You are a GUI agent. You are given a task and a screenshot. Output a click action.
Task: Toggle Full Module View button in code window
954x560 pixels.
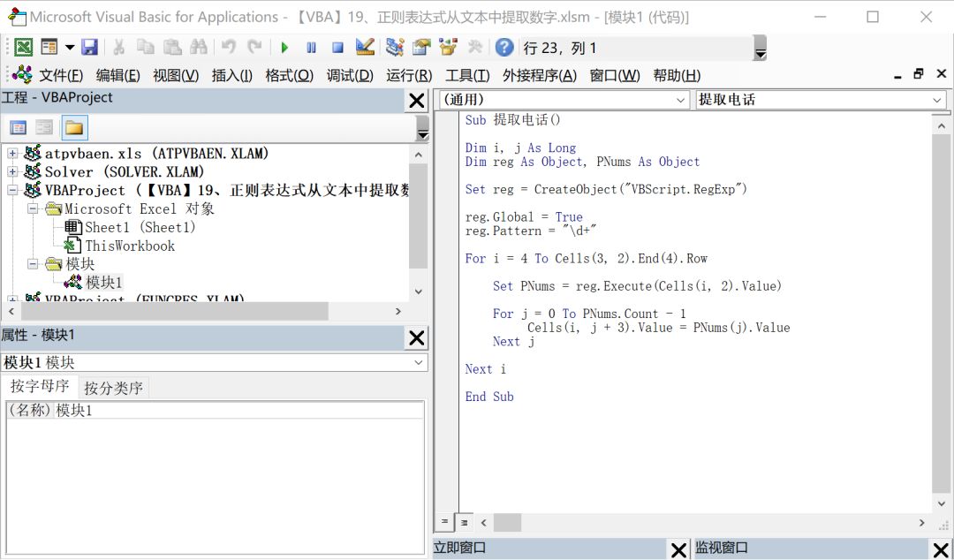(465, 522)
